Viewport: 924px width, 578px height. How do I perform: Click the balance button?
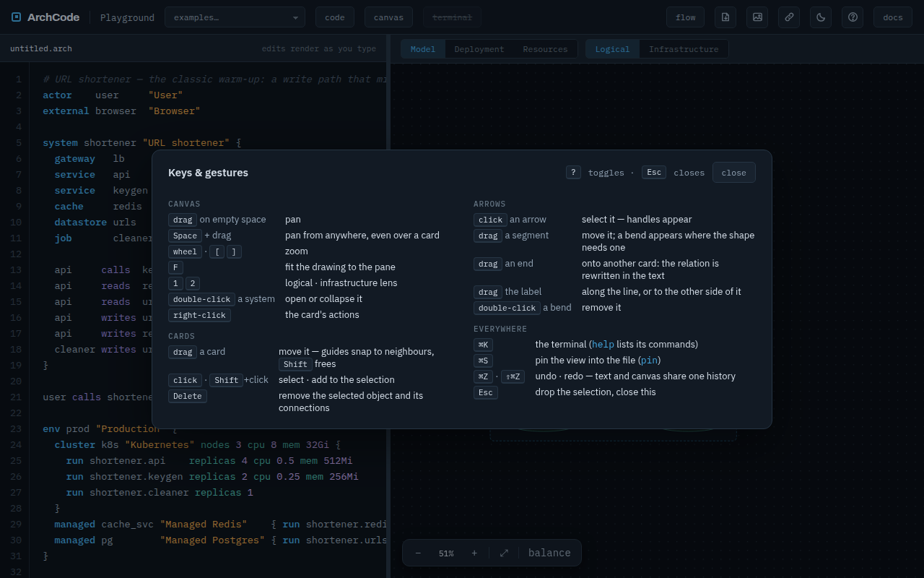coord(549,553)
